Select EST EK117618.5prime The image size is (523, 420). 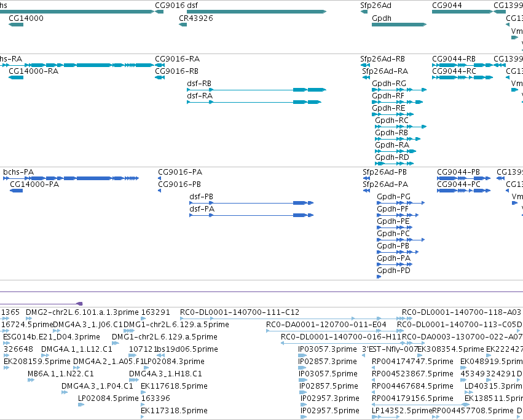coord(174,386)
